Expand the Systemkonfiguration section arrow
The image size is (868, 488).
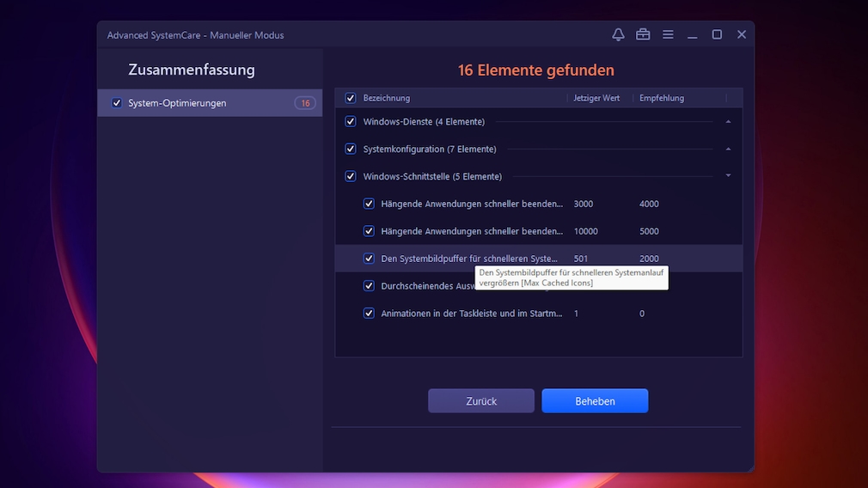point(728,149)
